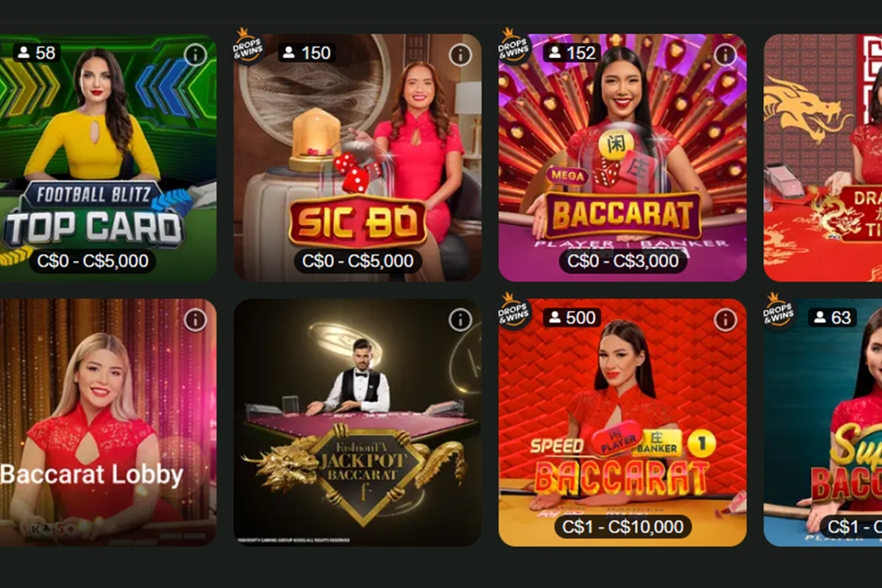Launch the Mega Baccarat game

623,158
